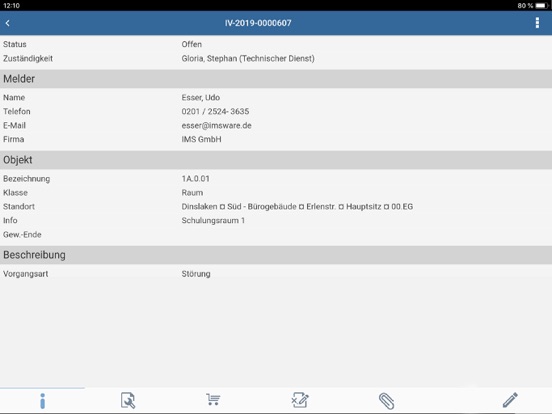Screen dimensions: 552x414
Task: Tap the Klasse value Raum
Action: point(192,193)
